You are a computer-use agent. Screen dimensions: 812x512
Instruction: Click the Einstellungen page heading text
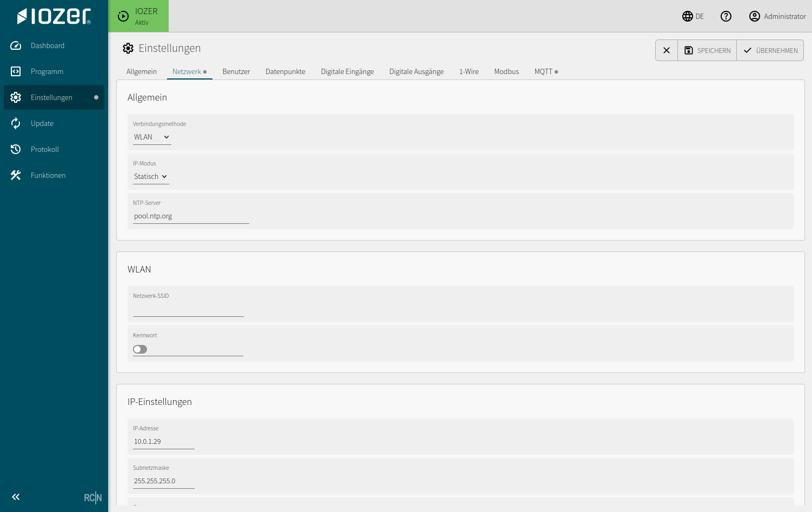click(x=170, y=48)
